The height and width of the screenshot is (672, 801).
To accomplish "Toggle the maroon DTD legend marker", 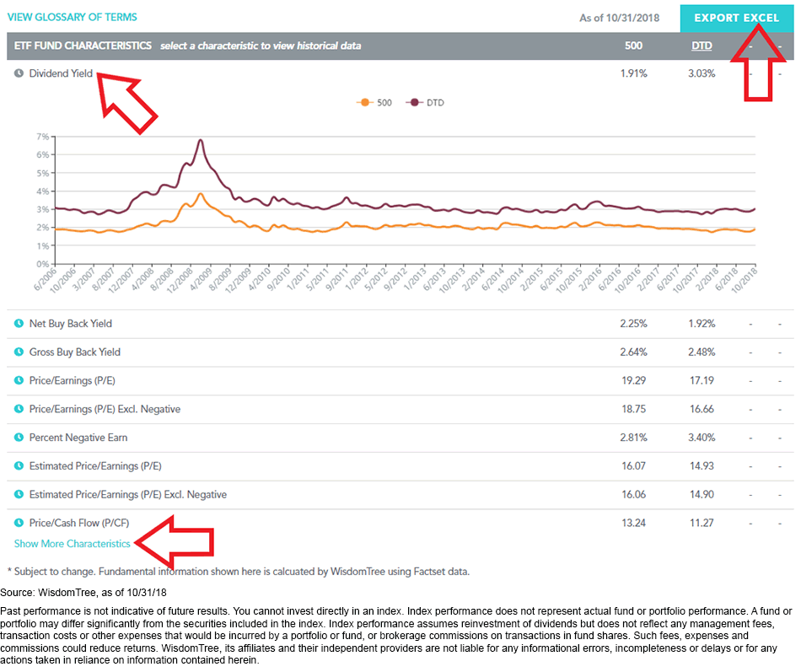I will [414, 102].
